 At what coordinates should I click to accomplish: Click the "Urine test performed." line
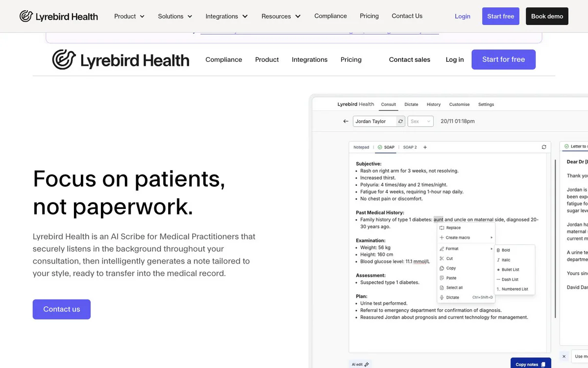tap(384, 303)
